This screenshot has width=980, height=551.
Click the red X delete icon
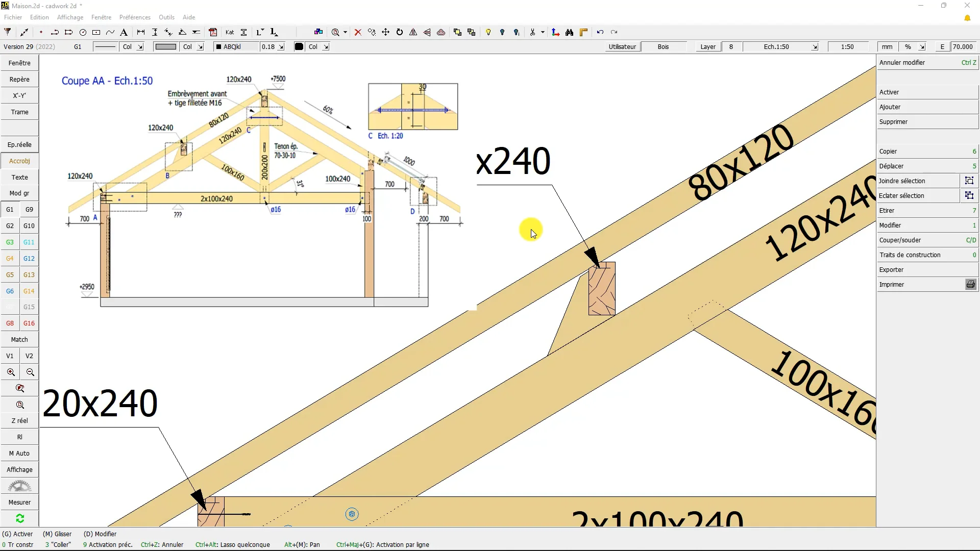(x=358, y=32)
